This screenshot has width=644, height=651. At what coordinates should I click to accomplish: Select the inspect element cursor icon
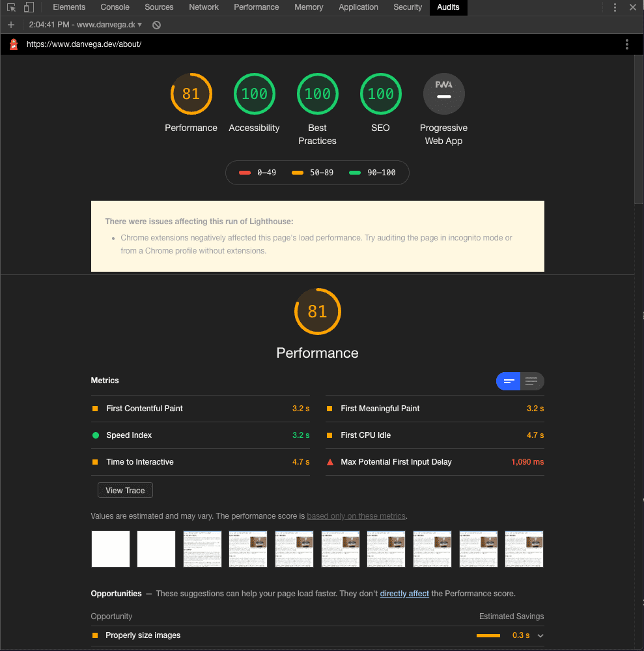10,7
